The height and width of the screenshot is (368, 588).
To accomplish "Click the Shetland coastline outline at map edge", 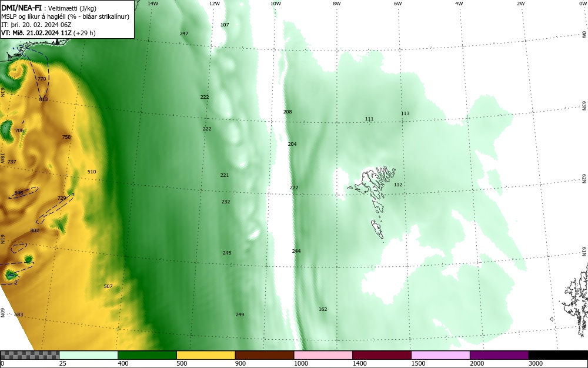I will pos(576,300).
